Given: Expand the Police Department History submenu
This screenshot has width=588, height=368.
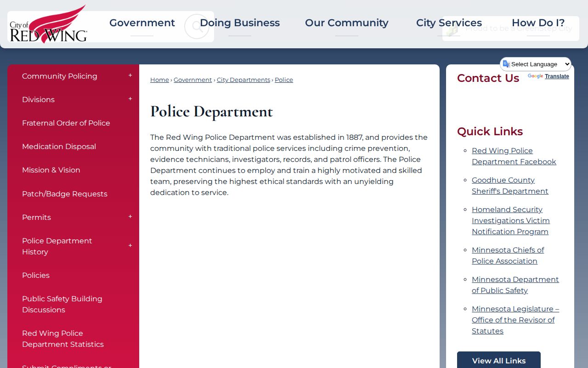Looking at the screenshot, I should (130, 246).
